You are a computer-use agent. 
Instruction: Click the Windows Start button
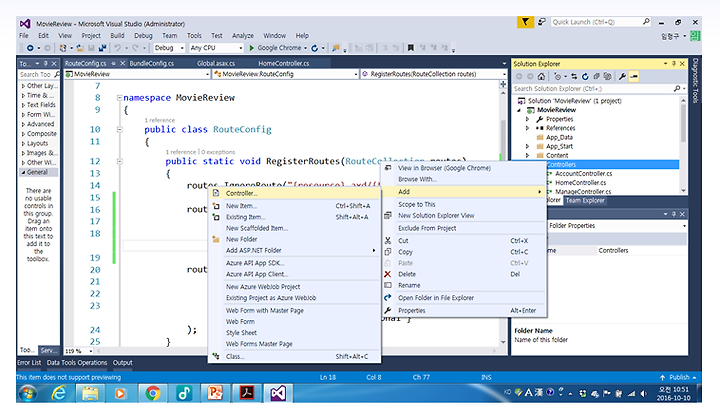[28, 394]
